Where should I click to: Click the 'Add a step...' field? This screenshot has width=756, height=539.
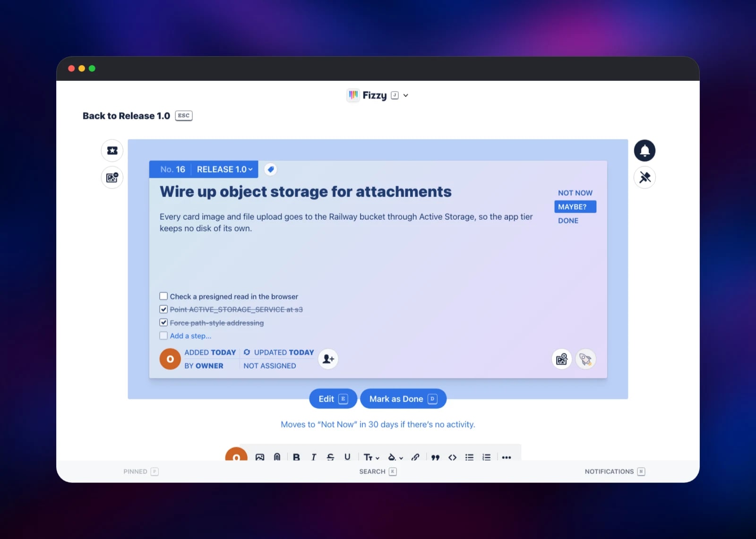(x=190, y=336)
